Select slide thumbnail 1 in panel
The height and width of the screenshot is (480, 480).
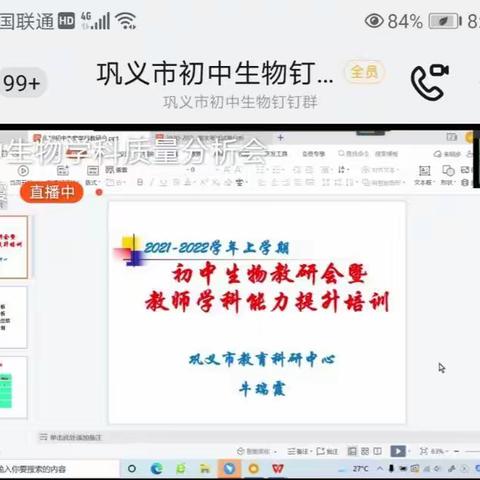pyautogui.click(x=14, y=247)
